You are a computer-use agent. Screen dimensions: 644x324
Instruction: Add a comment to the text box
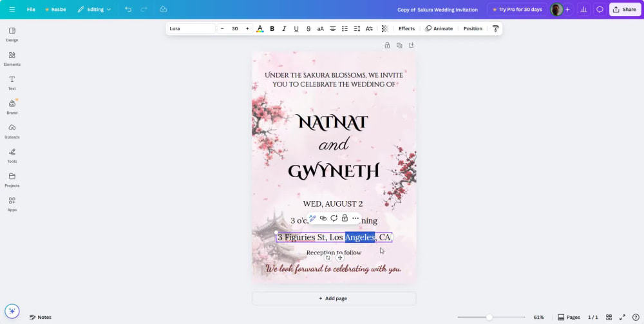pyautogui.click(x=334, y=218)
